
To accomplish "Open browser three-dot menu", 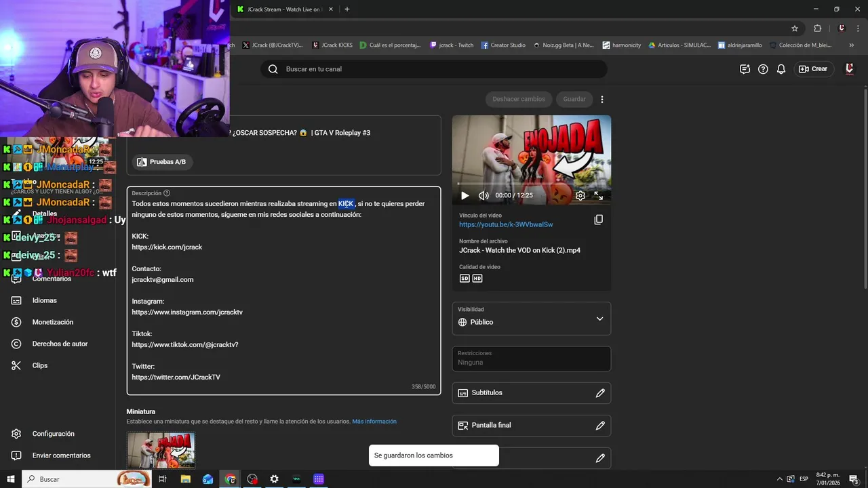I will pyautogui.click(x=859, y=28).
